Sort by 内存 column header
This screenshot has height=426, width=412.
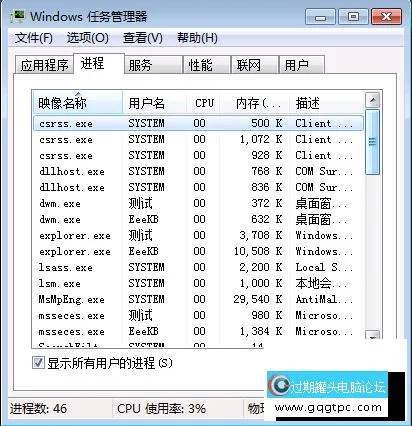coord(256,103)
